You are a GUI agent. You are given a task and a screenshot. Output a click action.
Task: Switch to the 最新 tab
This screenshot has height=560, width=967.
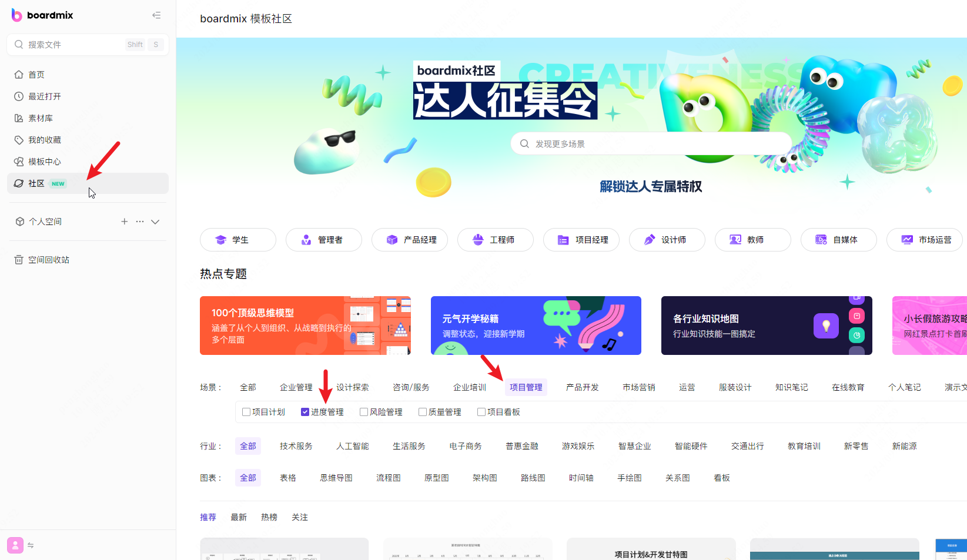click(x=239, y=517)
